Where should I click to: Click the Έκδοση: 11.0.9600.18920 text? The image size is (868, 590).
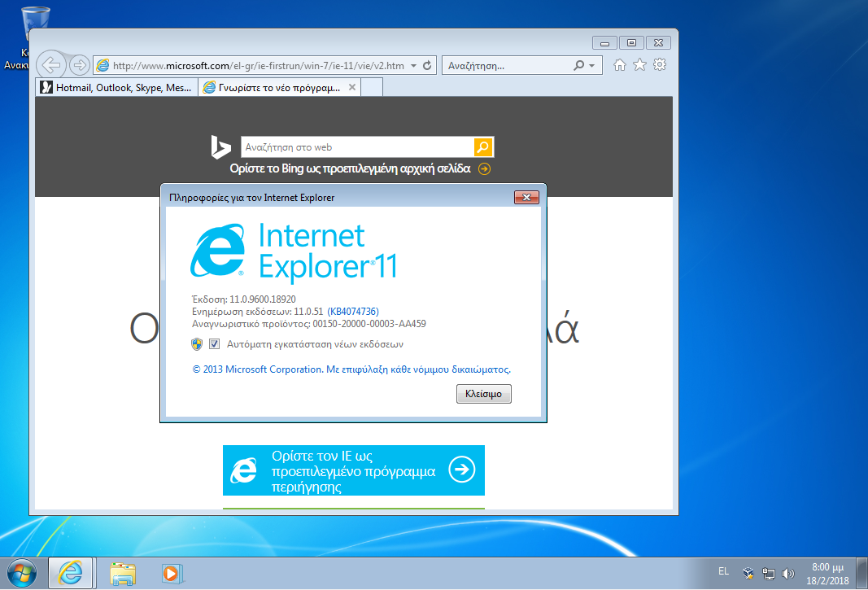tap(243, 299)
